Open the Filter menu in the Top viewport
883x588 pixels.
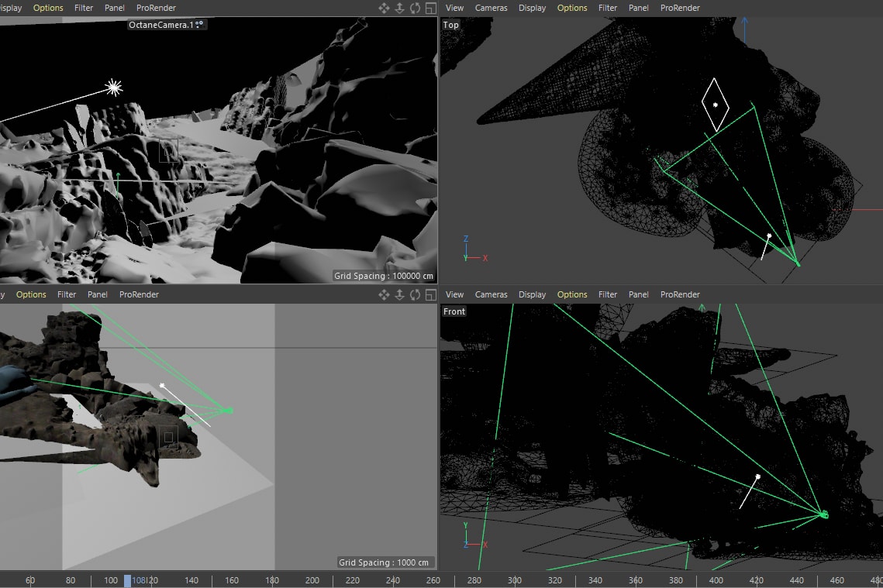pos(608,8)
